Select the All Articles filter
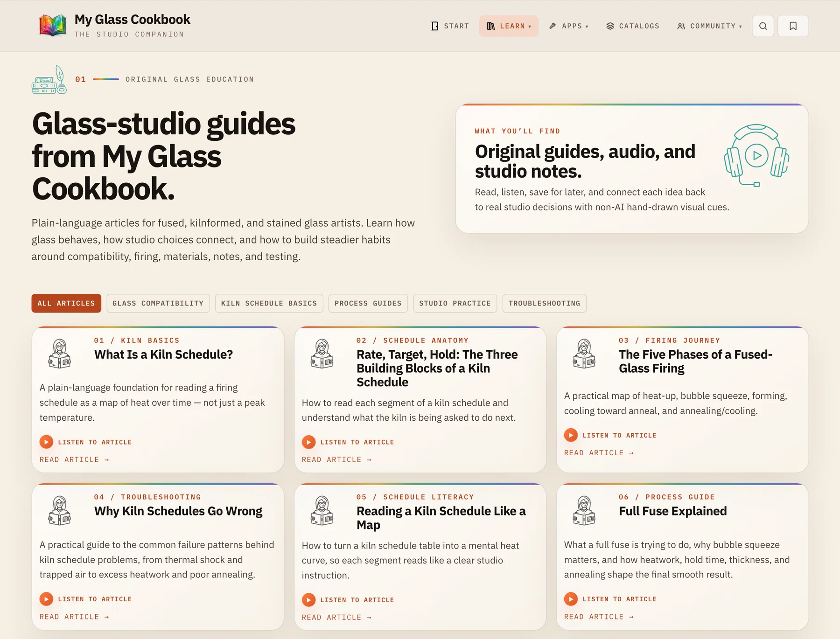 [x=66, y=303]
